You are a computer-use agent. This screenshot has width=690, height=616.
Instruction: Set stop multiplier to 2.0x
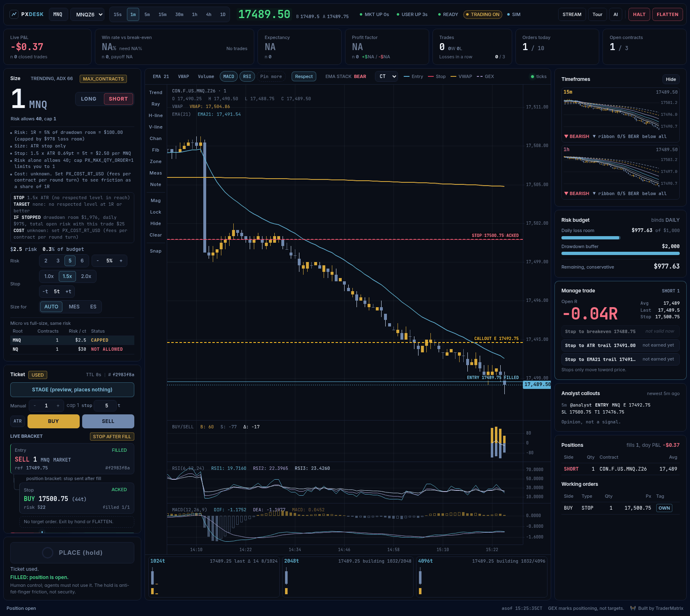click(86, 276)
